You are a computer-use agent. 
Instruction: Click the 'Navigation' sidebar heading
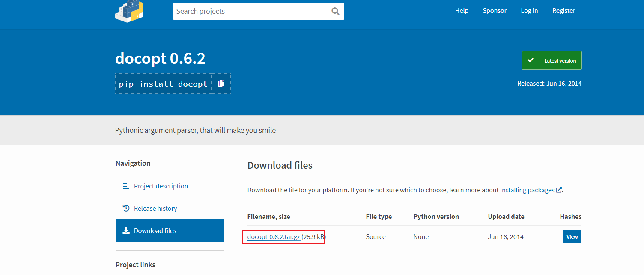pos(133,163)
